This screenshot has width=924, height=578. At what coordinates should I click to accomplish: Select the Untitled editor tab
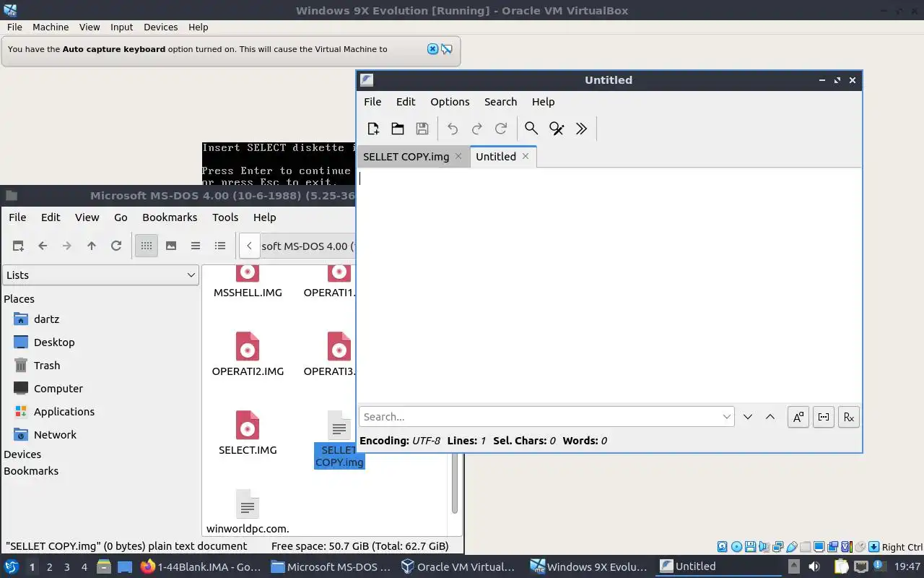496,157
